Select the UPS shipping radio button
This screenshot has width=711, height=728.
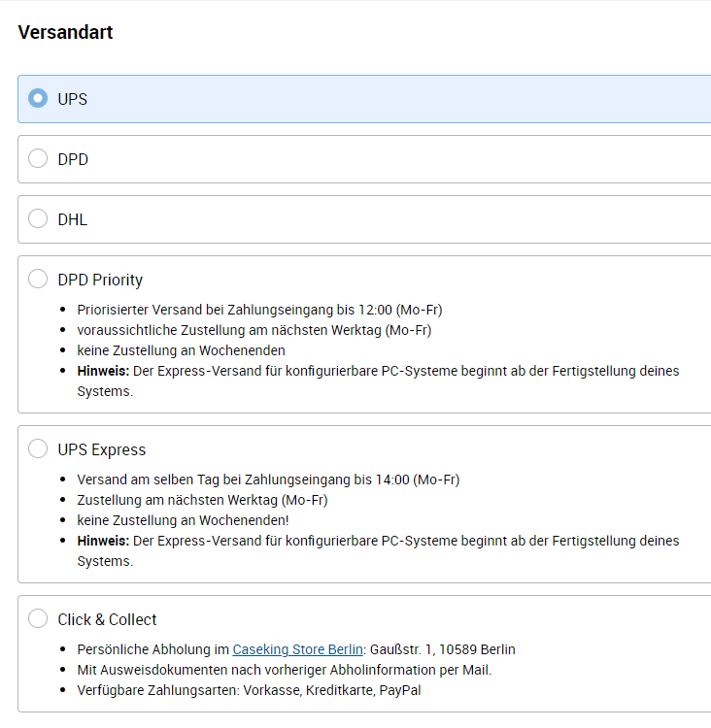tap(38, 98)
